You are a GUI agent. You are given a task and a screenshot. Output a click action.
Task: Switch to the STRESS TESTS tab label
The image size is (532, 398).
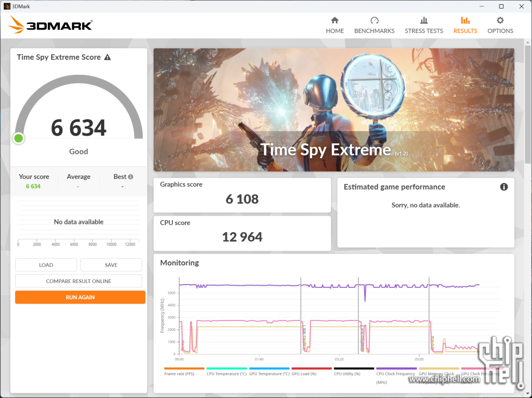[x=424, y=31]
